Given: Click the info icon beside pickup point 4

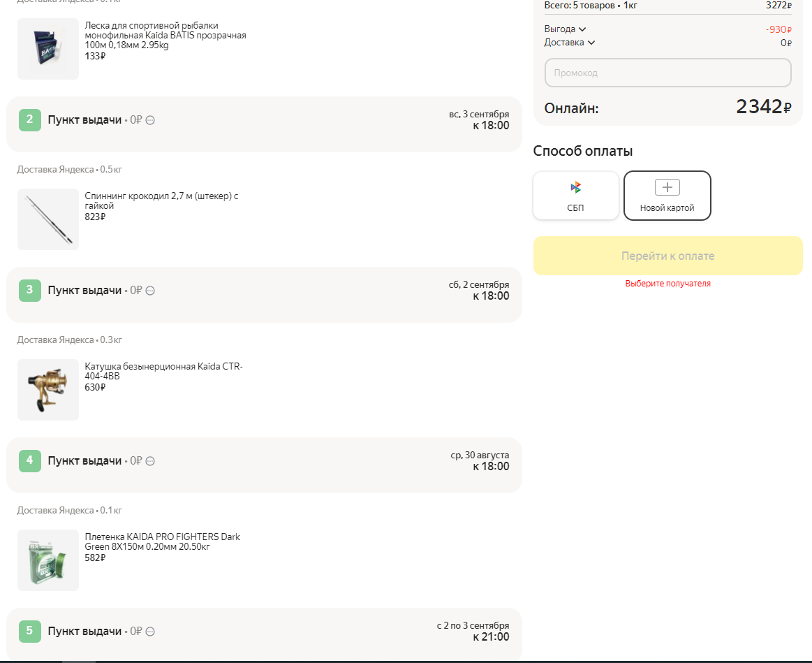Looking at the screenshot, I should coord(150,461).
